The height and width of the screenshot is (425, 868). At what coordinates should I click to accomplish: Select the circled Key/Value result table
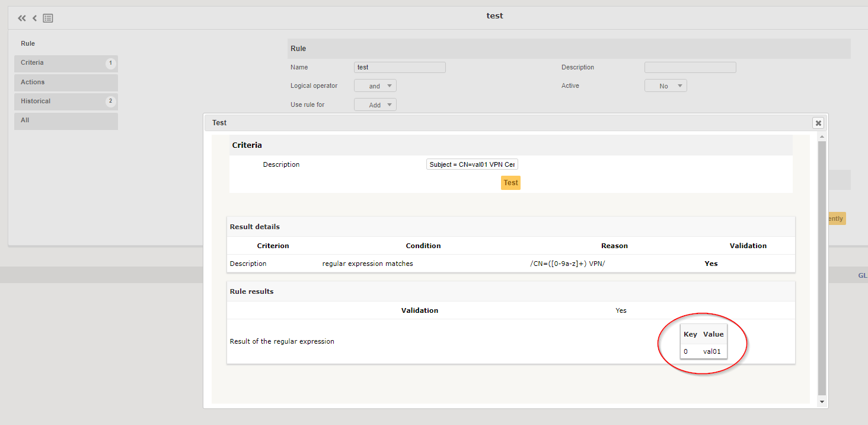[703, 342]
